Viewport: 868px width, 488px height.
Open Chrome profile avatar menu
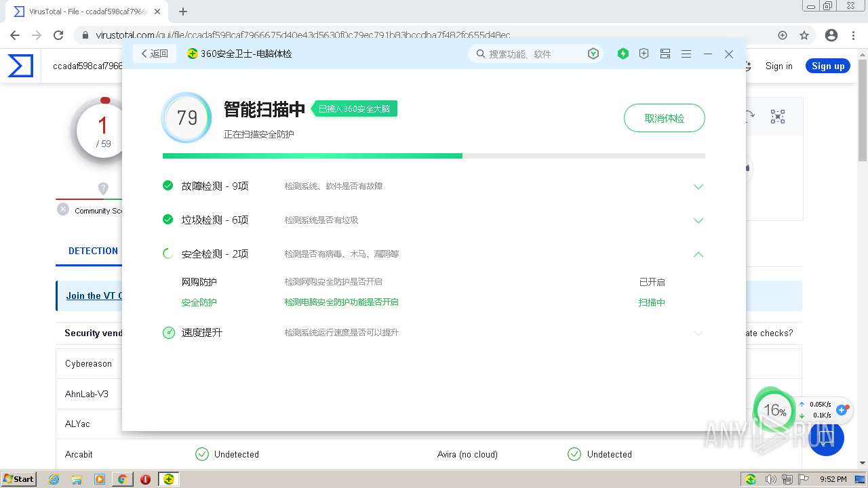coord(831,35)
